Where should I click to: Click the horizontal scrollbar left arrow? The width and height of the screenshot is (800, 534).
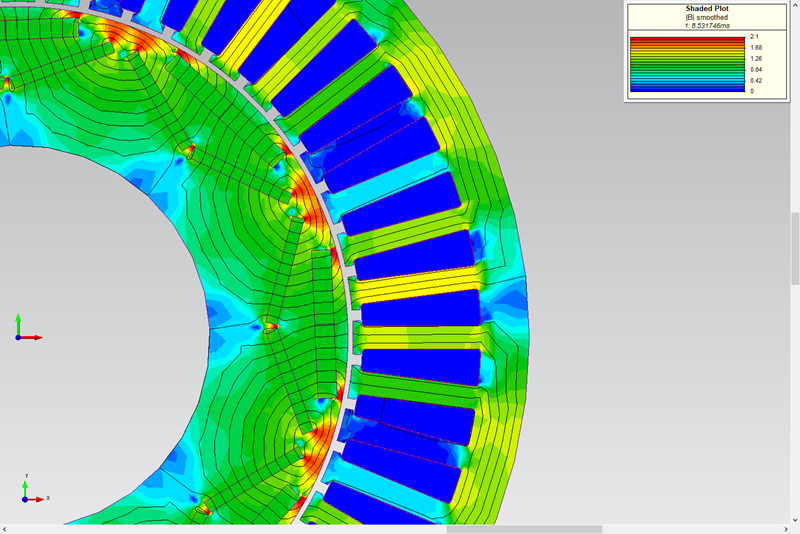4,529
